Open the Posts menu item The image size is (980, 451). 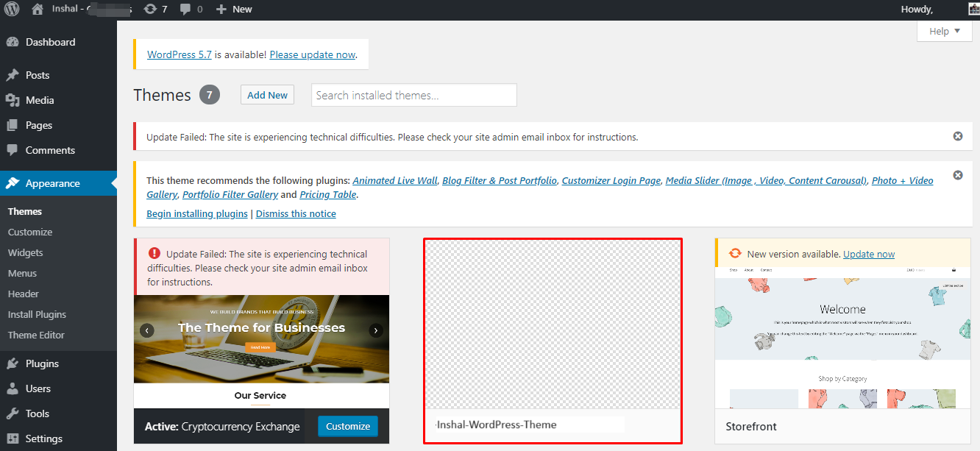point(58,75)
